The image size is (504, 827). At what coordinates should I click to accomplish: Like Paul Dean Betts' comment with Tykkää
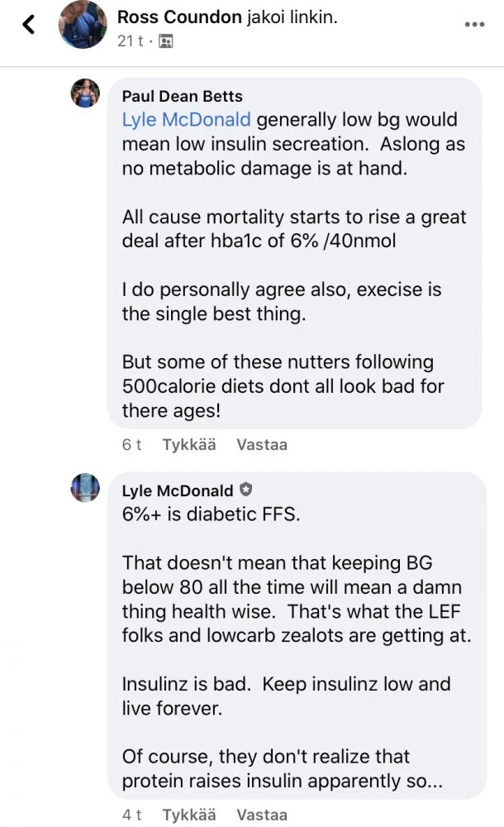(x=189, y=444)
